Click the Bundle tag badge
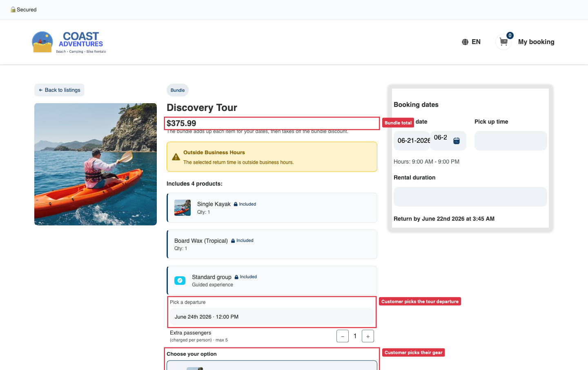 coord(178,90)
